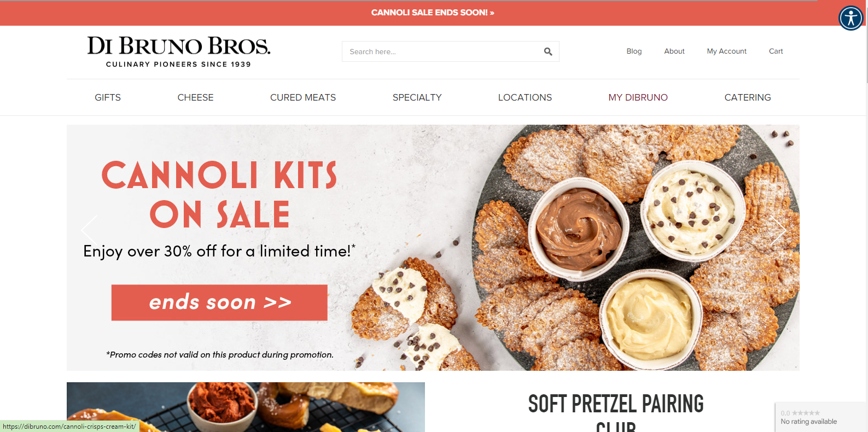Open the Cannoli Sale Ends Soon announcement link

coord(433,13)
